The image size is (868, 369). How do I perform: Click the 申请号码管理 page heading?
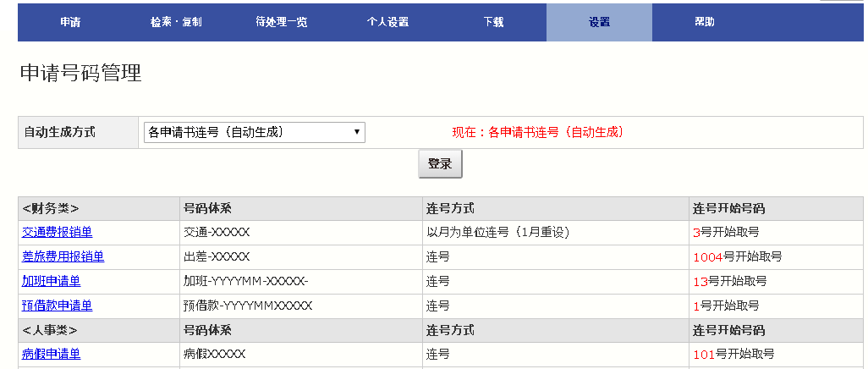(80, 74)
